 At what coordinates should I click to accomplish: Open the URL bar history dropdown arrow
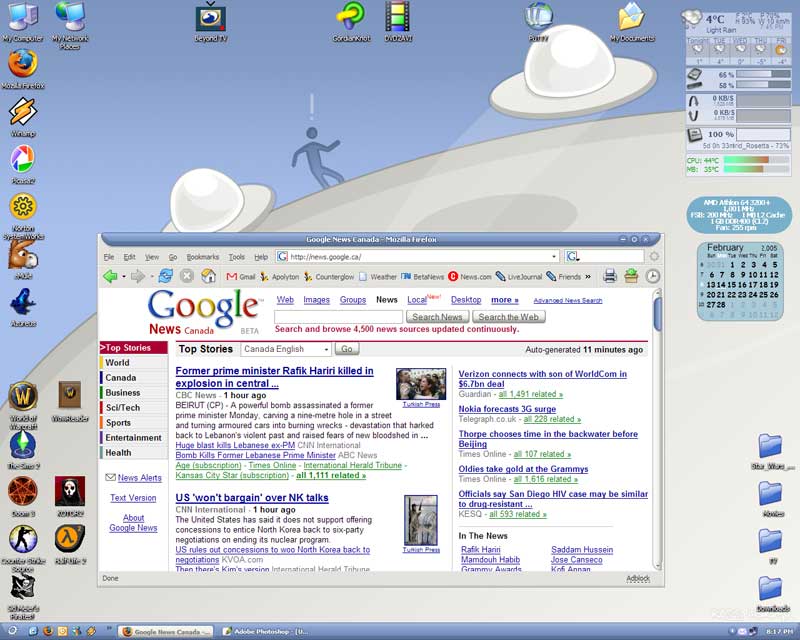pyautogui.click(x=554, y=257)
